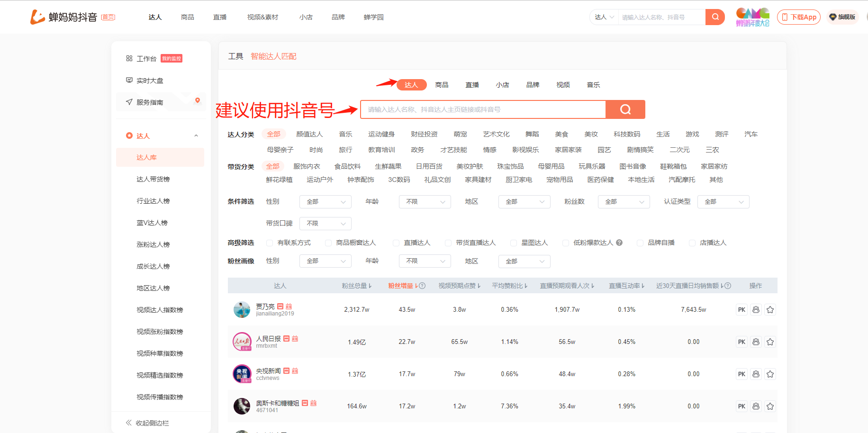The height and width of the screenshot is (433, 868).
Task: Click the help icon beside 粉丝增量 header
Action: tap(422, 286)
